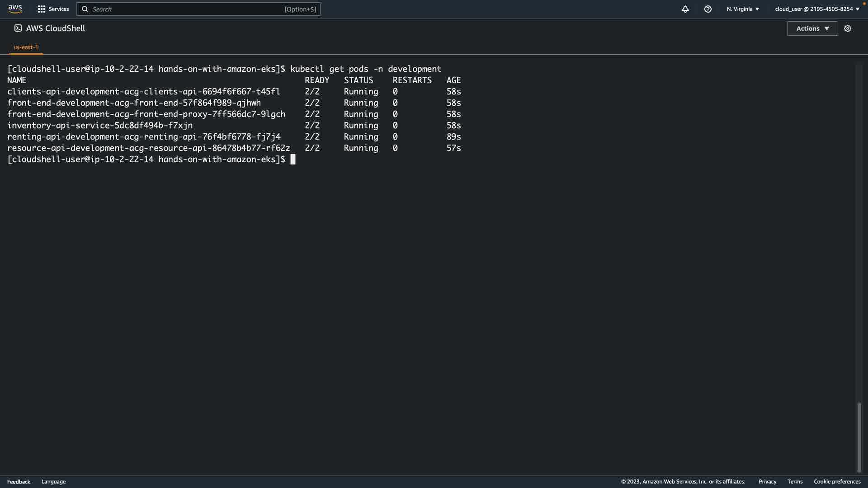This screenshot has height=488, width=868.
Task: Click the AWS logo home icon
Action: pyautogui.click(x=15, y=9)
